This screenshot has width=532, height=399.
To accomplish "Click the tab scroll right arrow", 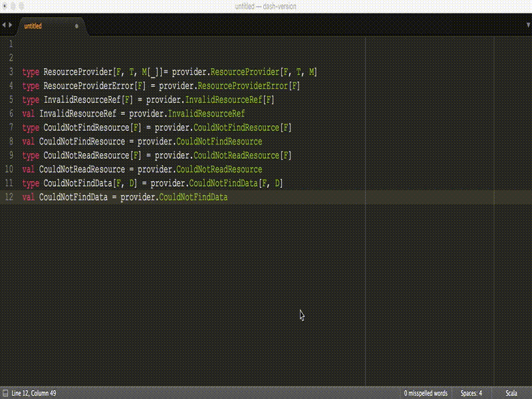I will pyautogui.click(x=10, y=25).
